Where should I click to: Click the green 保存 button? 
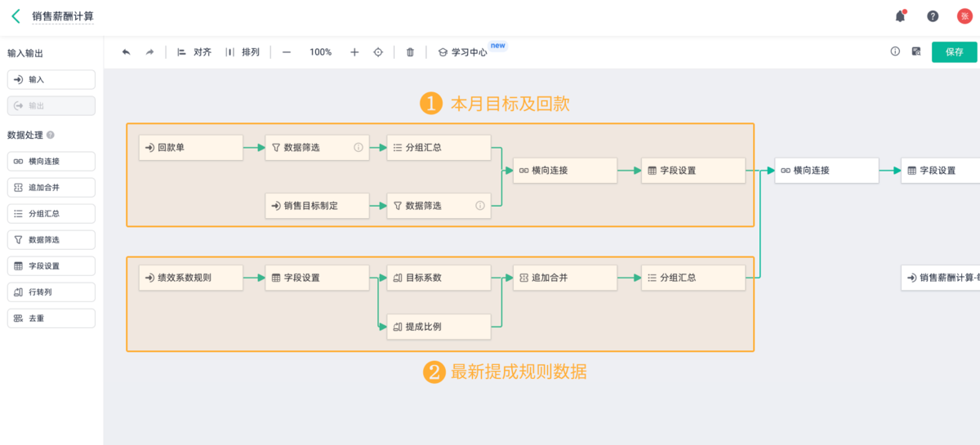(955, 51)
